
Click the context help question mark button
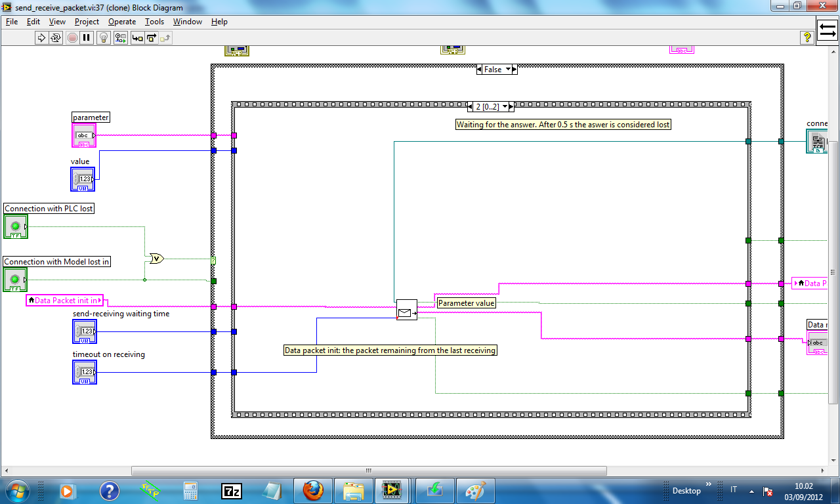pyautogui.click(x=807, y=37)
